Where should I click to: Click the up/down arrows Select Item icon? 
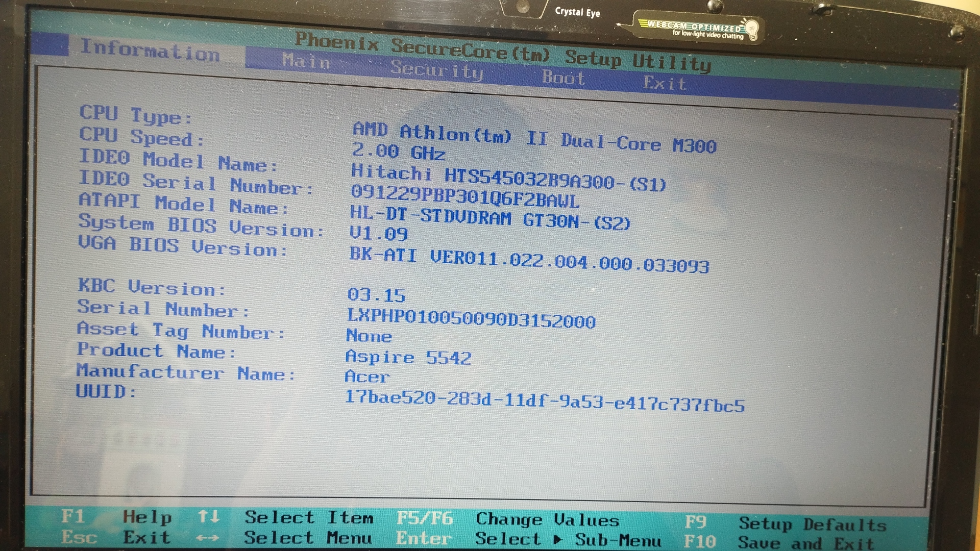[209, 517]
